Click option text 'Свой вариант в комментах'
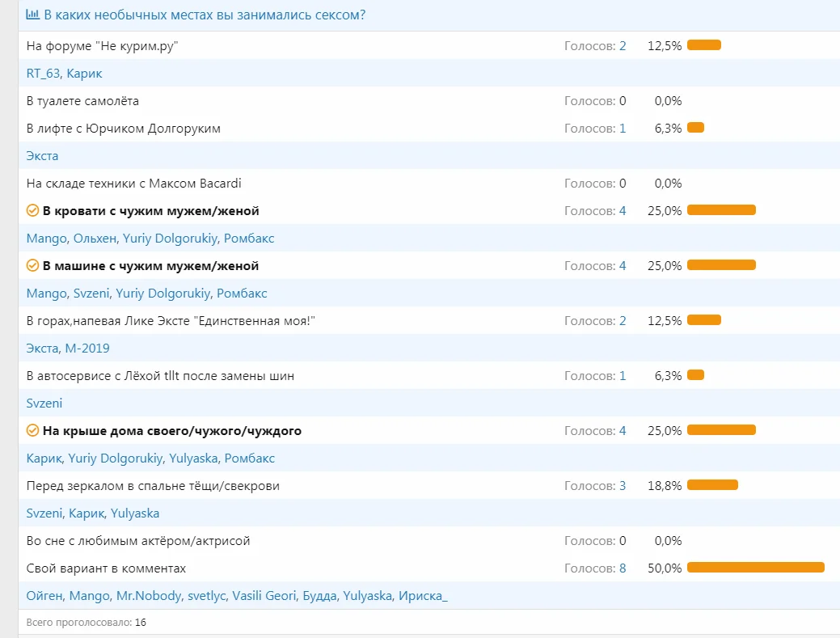The image size is (840, 638). pyautogui.click(x=106, y=568)
